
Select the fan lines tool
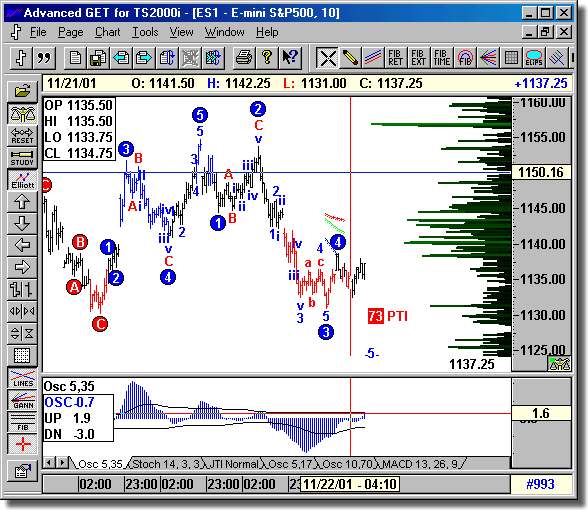[x=488, y=58]
